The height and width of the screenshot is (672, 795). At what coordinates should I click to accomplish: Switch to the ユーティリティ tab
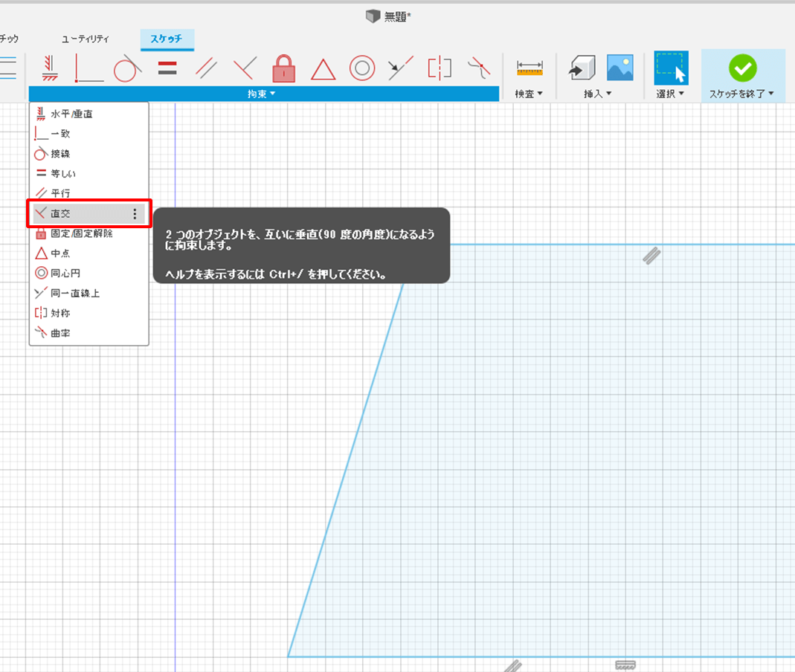click(x=86, y=39)
